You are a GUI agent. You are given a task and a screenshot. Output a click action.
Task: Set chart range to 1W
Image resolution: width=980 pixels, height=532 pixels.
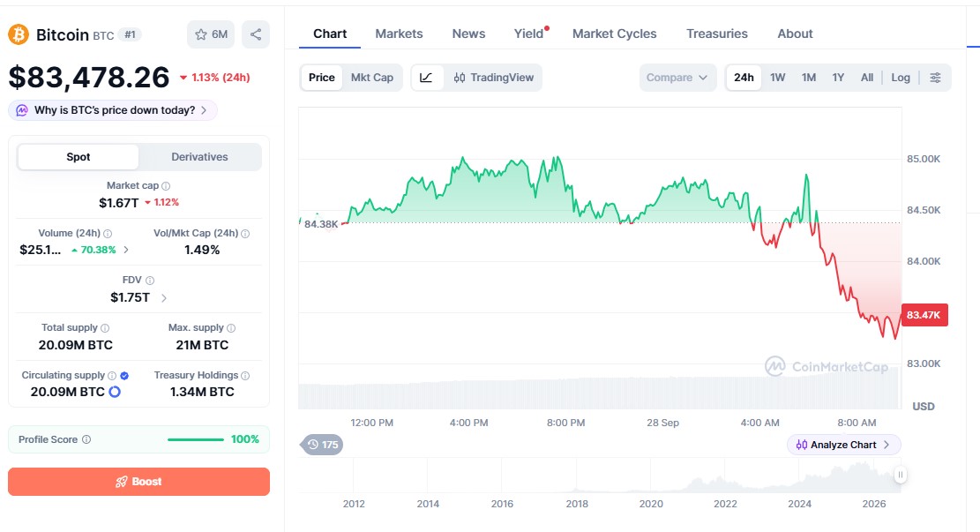pos(777,78)
